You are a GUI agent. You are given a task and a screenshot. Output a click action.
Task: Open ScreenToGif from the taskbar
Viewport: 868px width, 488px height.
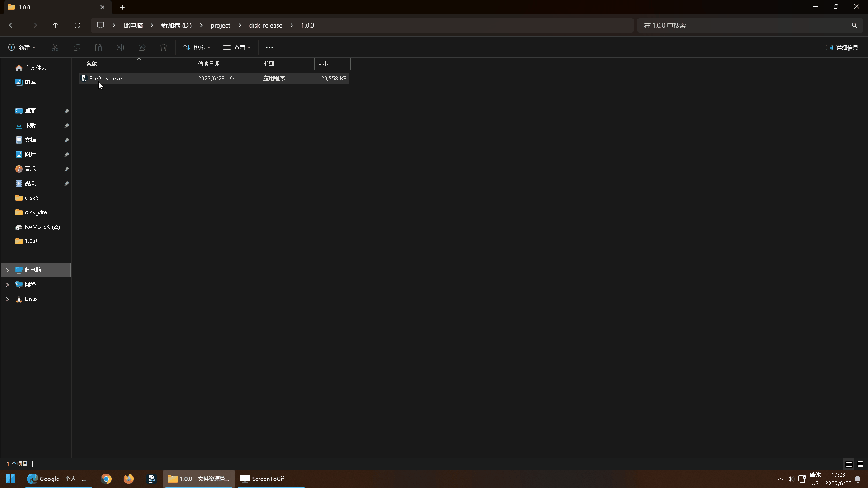262,479
